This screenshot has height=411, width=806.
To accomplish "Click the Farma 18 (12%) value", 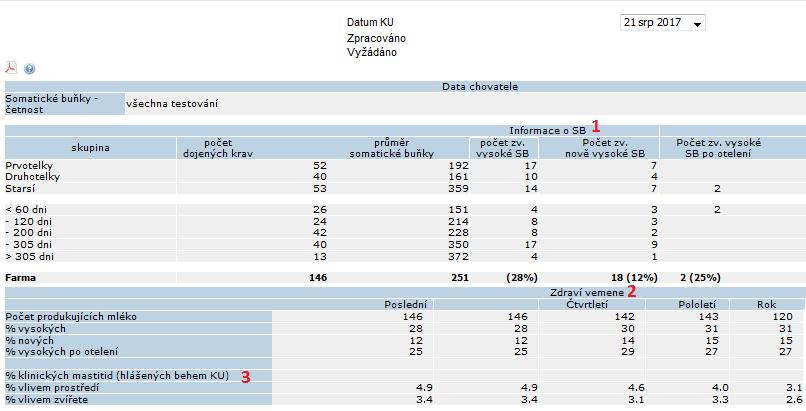I will 634,278.
